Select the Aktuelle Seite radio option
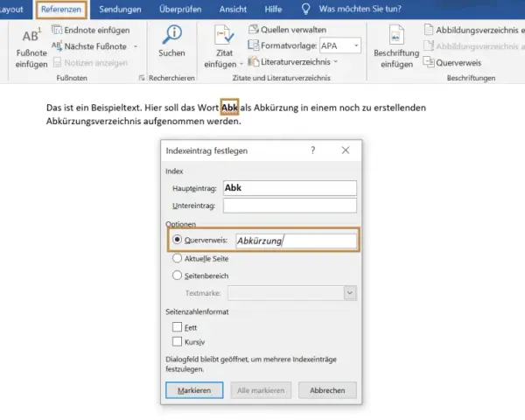 177,258
